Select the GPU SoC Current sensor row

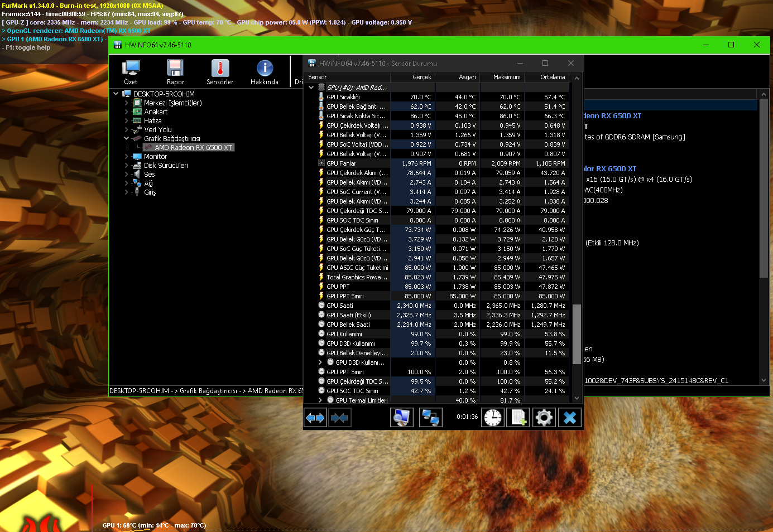point(437,192)
